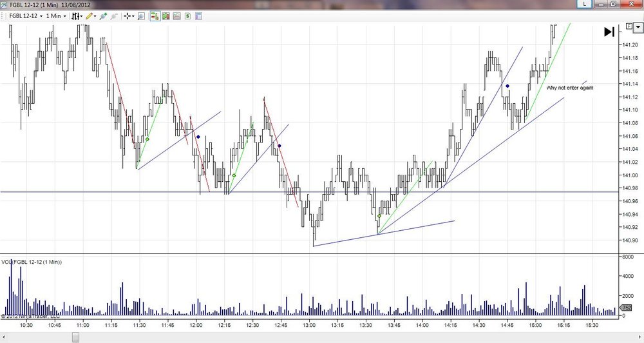This screenshot has width=644, height=343.
Task: Click the magnifier zoom icon
Action: tap(141, 16)
